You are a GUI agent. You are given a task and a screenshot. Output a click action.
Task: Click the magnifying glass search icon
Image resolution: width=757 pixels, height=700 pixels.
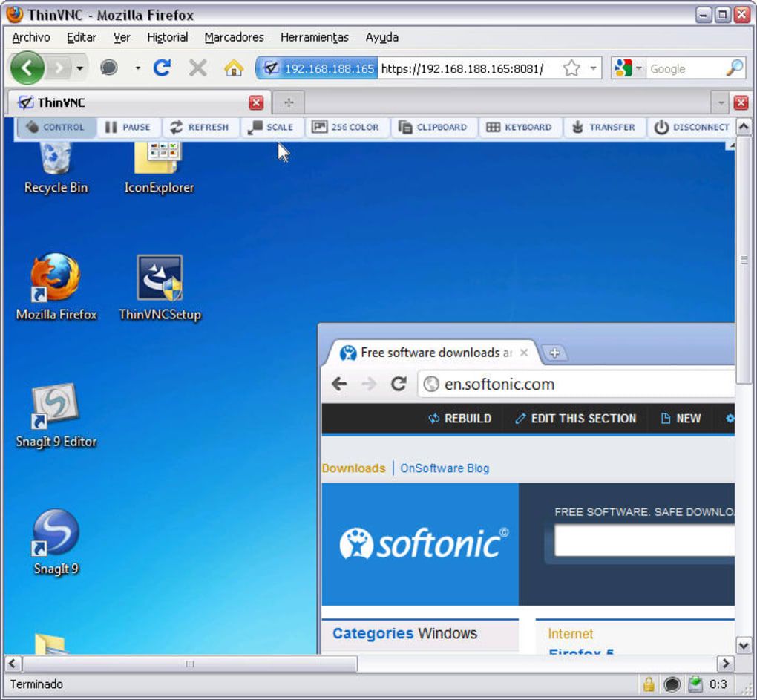click(735, 68)
